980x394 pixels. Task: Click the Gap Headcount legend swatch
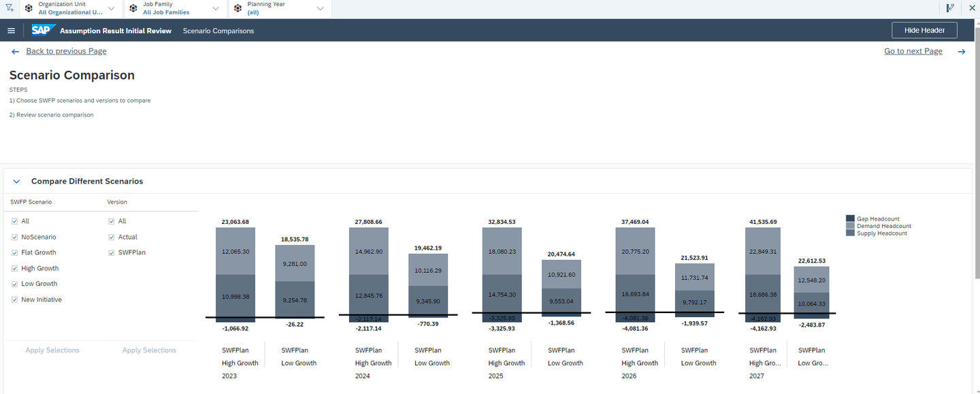click(x=850, y=218)
